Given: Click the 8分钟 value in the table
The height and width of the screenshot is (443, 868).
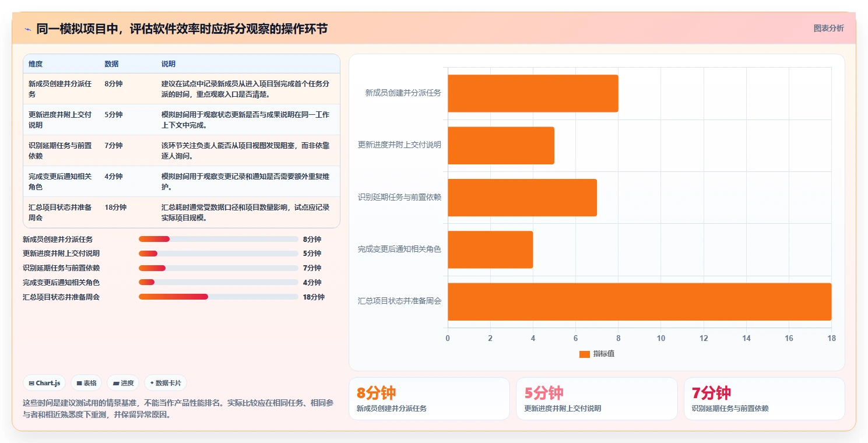Looking at the screenshot, I should point(114,84).
